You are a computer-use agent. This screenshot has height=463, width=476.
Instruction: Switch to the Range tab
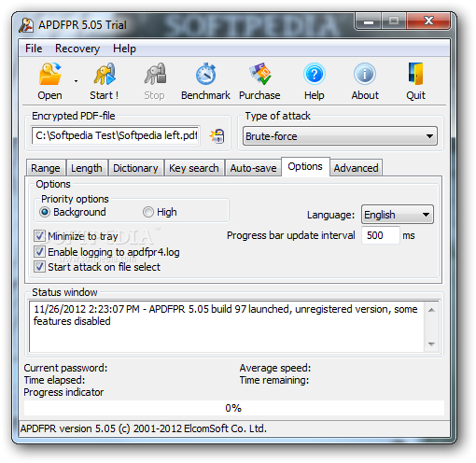[46, 168]
